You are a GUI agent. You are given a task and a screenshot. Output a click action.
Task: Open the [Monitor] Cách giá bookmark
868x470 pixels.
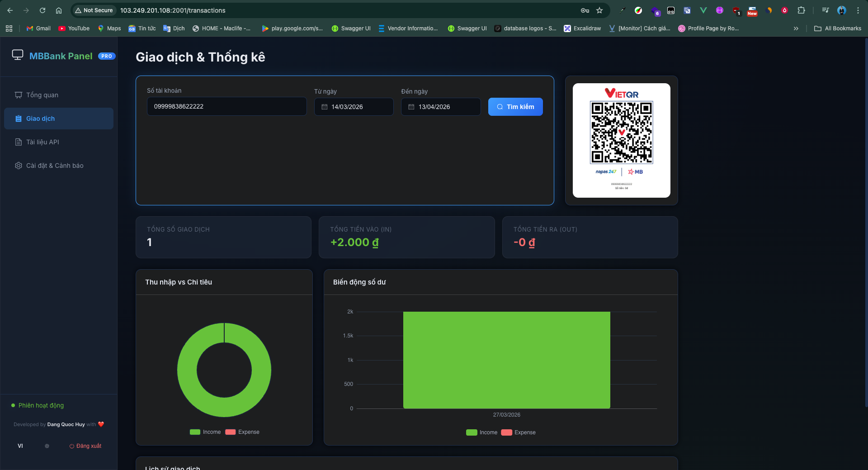pos(640,28)
